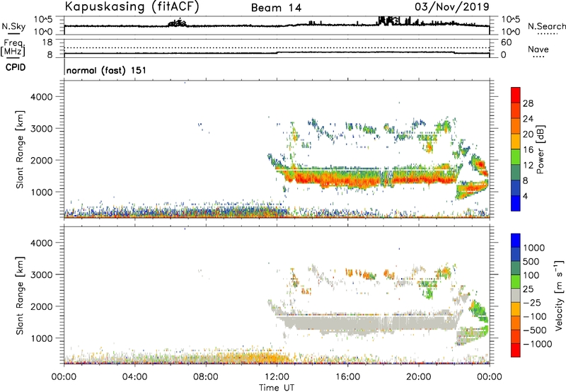566x392 pixels.
Task: Click the blue bottom of the power color bar
Action: [x=516, y=203]
